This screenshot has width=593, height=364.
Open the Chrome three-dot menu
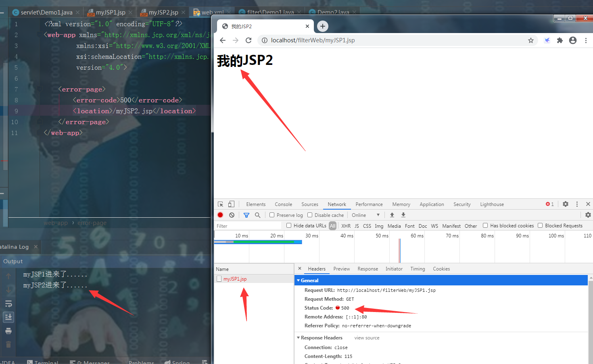pos(586,40)
